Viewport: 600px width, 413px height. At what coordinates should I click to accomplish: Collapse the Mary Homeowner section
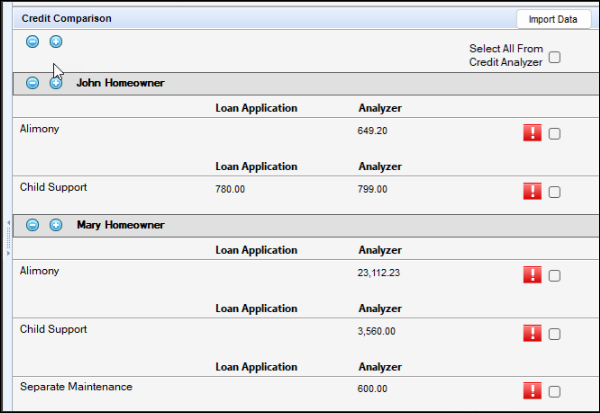pyautogui.click(x=32, y=225)
